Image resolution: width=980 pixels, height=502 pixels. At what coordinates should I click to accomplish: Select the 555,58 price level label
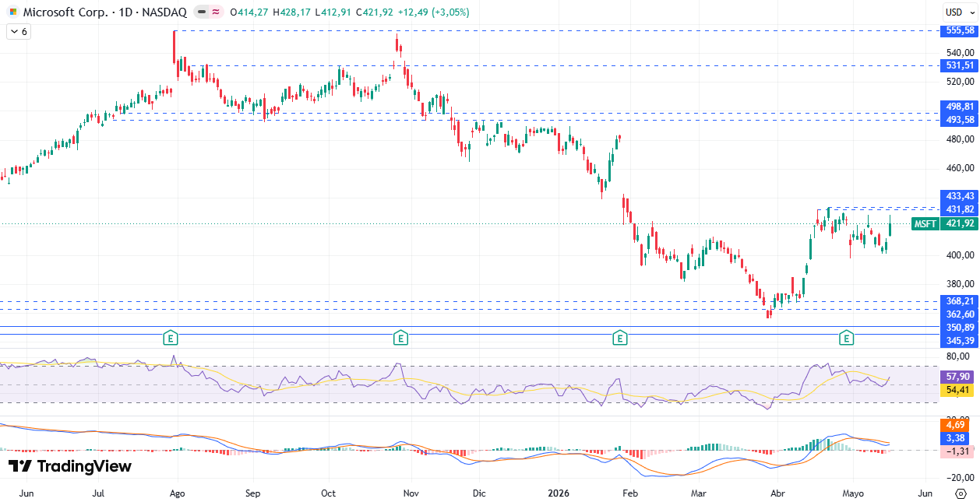(960, 30)
